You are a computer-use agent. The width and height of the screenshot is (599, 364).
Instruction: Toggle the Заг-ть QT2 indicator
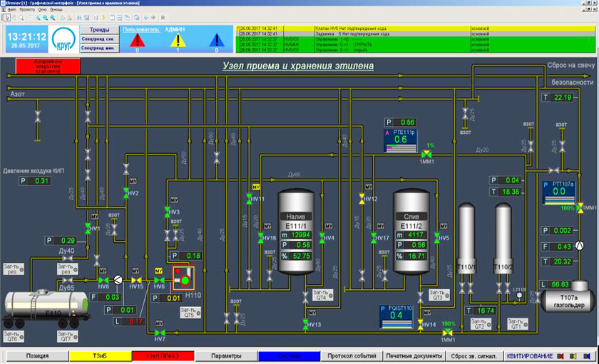click(480, 324)
